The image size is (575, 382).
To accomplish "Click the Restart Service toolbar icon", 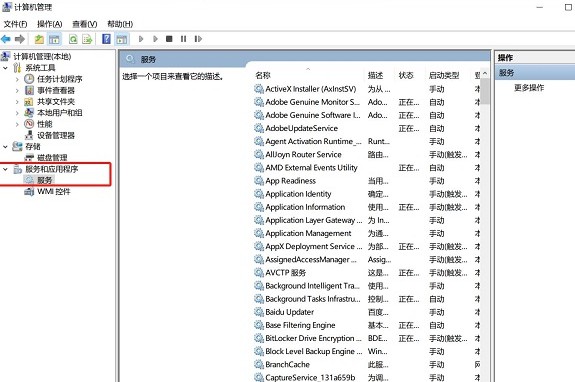I will [x=198, y=39].
